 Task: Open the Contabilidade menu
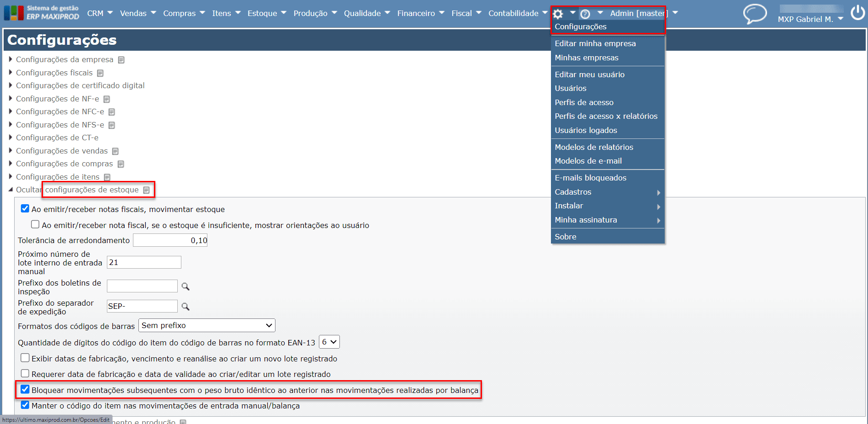(x=518, y=13)
